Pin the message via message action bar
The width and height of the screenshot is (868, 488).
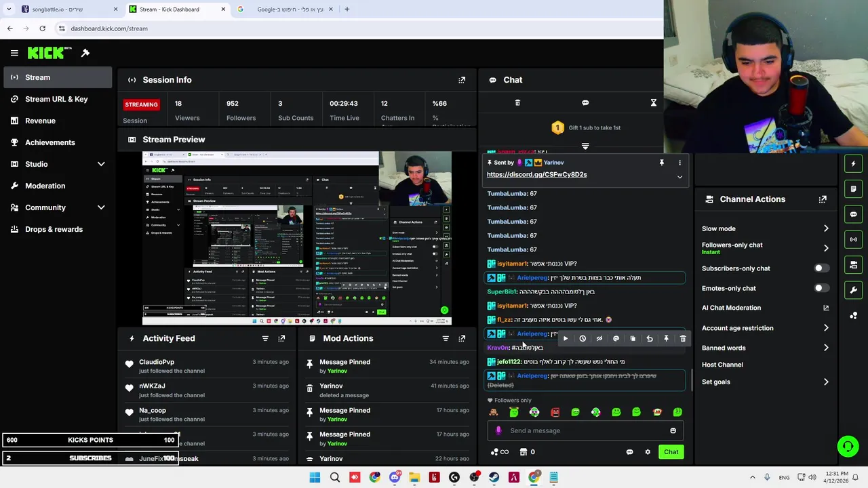[x=666, y=338]
